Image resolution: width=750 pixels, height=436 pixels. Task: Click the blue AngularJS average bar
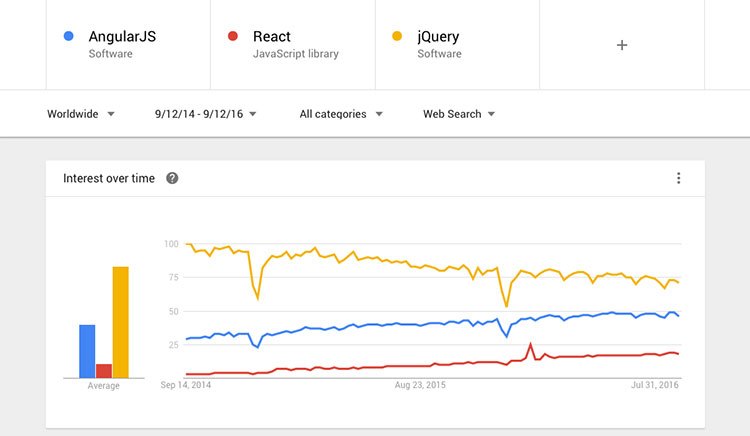pos(87,351)
